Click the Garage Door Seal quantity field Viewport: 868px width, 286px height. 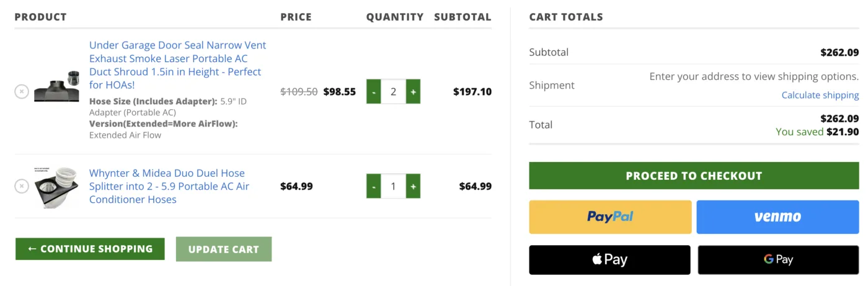click(393, 92)
